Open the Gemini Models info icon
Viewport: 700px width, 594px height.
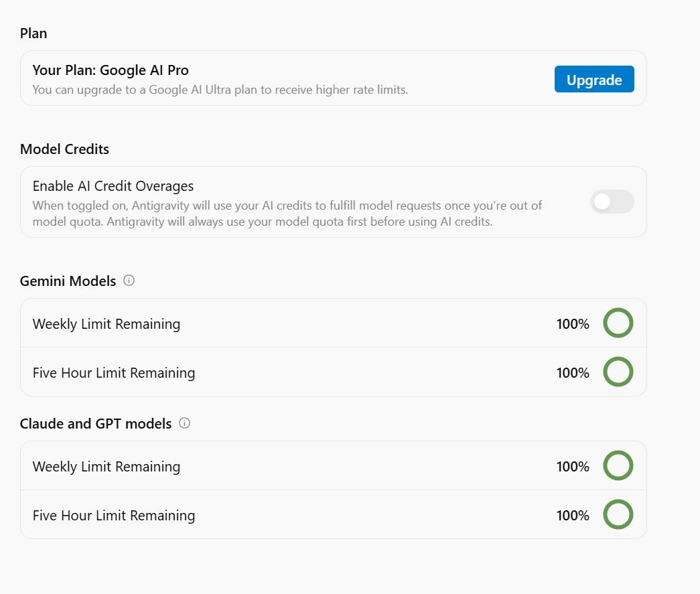[129, 281]
